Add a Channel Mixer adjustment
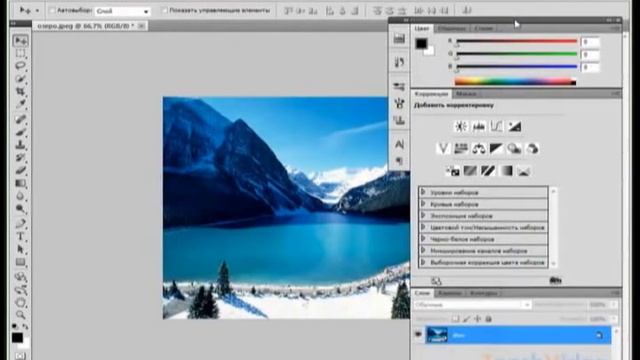The width and height of the screenshot is (640, 360). pos(532,149)
